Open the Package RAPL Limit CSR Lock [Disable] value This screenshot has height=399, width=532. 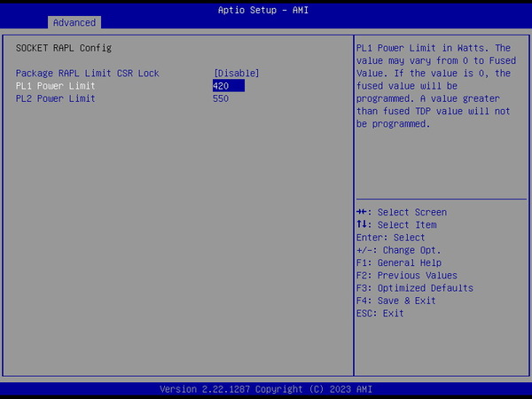pos(236,74)
